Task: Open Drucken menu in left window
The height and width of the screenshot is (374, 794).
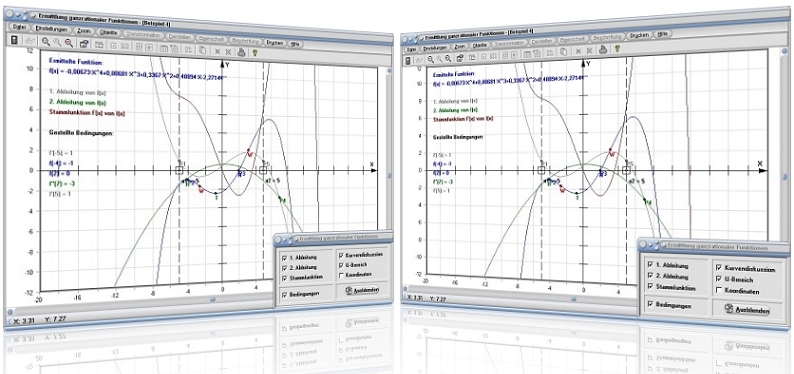Action: point(275,43)
